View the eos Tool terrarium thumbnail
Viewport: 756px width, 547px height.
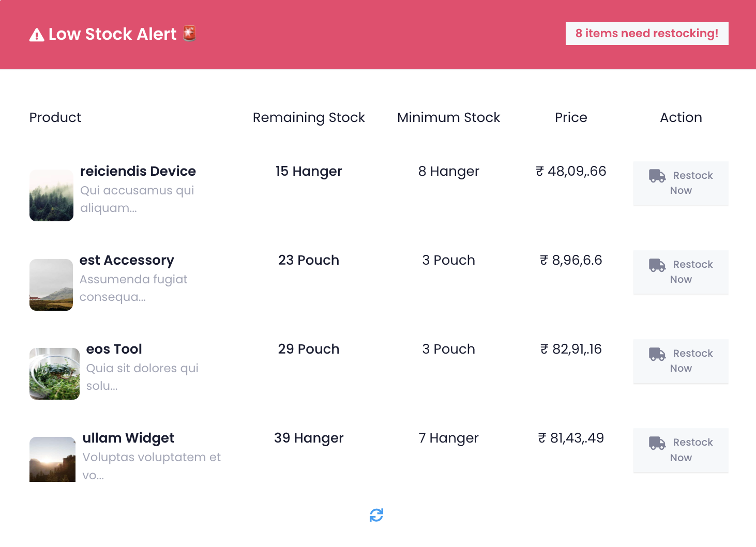[x=54, y=373]
